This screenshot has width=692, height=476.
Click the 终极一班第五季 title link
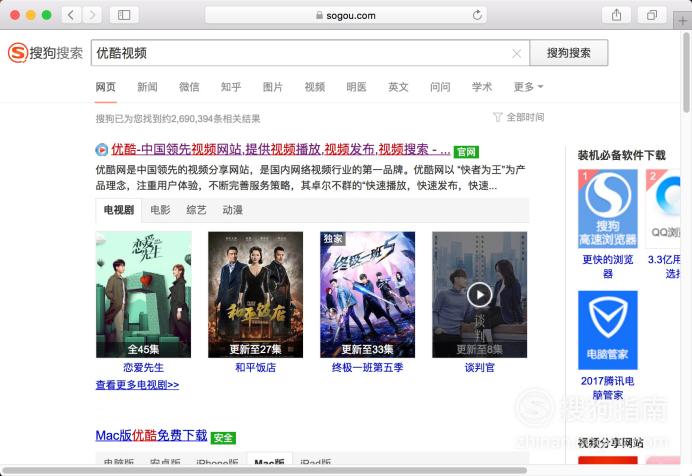(x=368, y=367)
